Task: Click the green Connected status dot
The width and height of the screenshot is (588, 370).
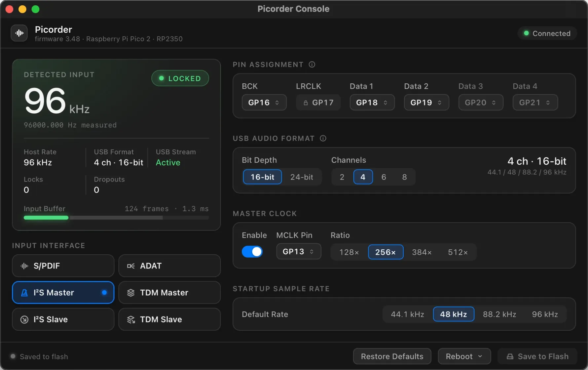Action: coord(526,33)
